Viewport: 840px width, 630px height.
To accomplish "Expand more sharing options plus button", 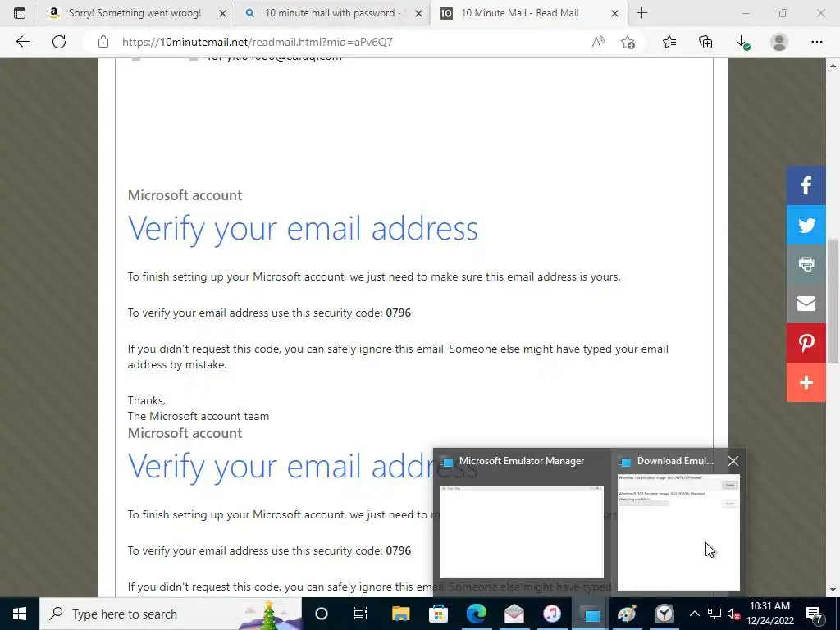I will pyautogui.click(x=806, y=382).
